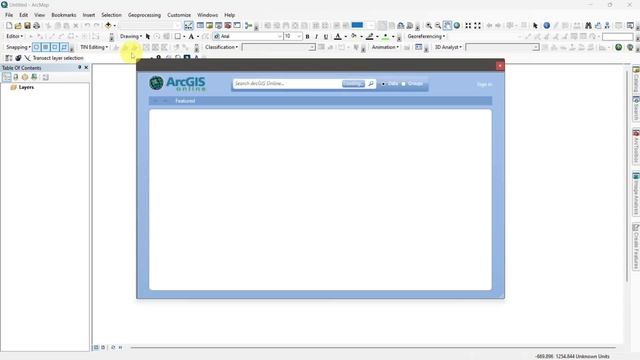Open the Geoprocessing menu

pos(144,15)
